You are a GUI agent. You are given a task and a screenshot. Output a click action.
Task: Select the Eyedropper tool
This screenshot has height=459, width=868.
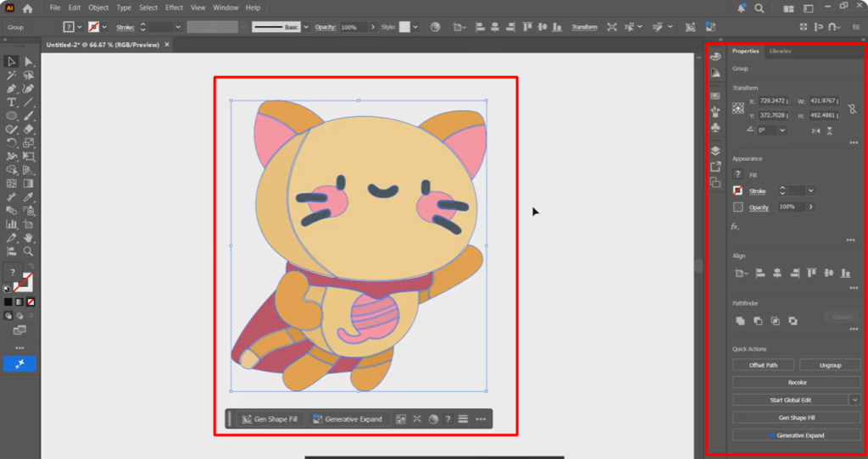click(x=28, y=196)
